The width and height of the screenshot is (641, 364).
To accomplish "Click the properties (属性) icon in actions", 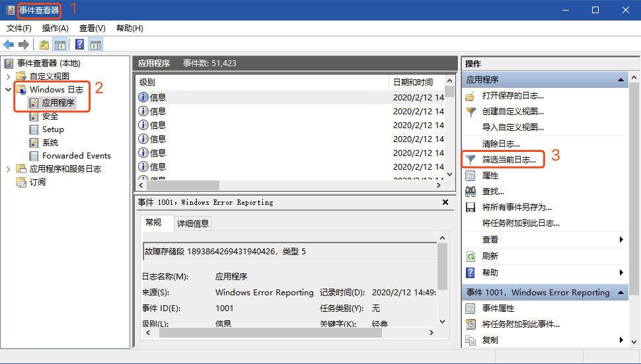I will click(x=471, y=176).
